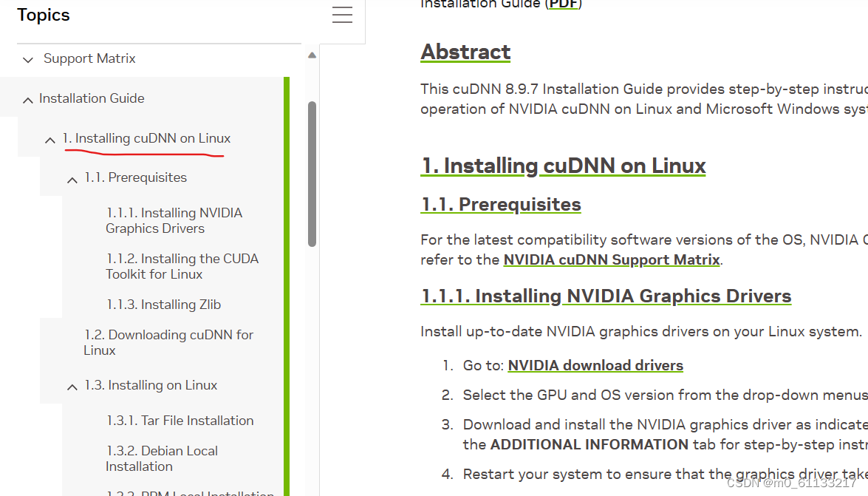
Task: Open 1.1.1. Installing NVIDIA Graphics Drivers in sidebar
Action: coord(174,220)
